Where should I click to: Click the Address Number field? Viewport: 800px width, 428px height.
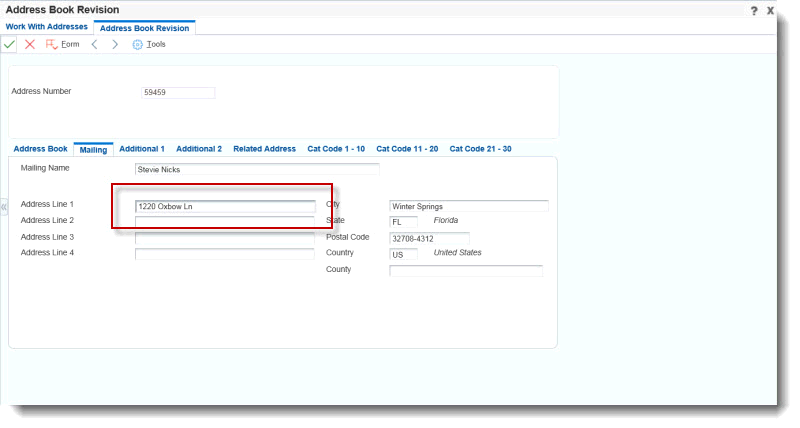[179, 93]
